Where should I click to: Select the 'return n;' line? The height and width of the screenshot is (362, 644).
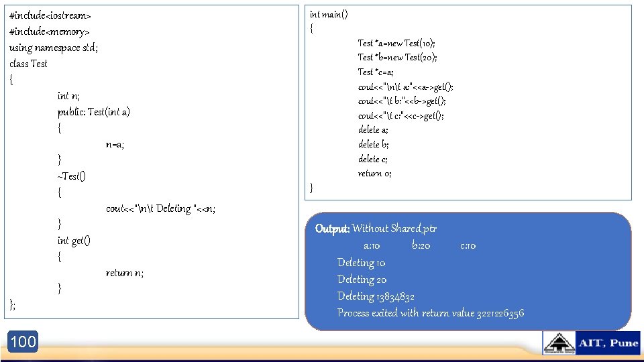click(x=125, y=273)
